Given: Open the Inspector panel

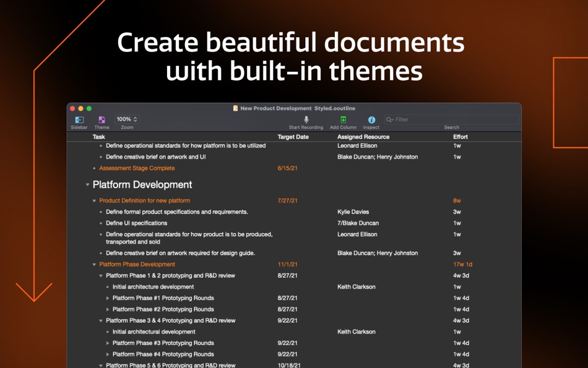Looking at the screenshot, I should pos(371,119).
